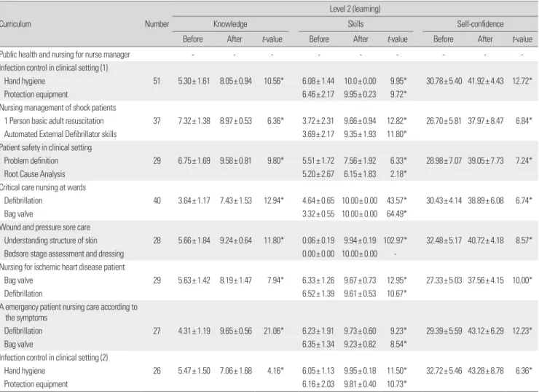
Task: Click the 'Level 2 (learning)' header
Action: (x=355, y=9)
